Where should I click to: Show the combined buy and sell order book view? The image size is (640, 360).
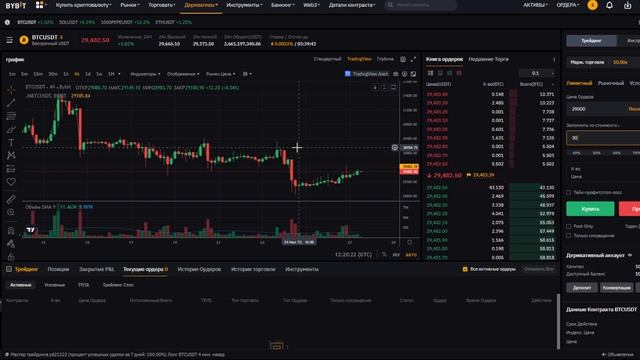coord(430,73)
